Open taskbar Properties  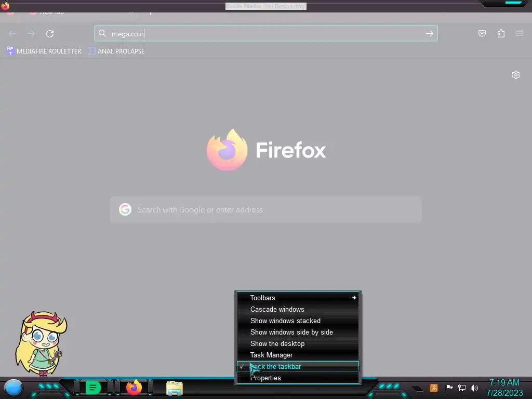click(x=298, y=378)
